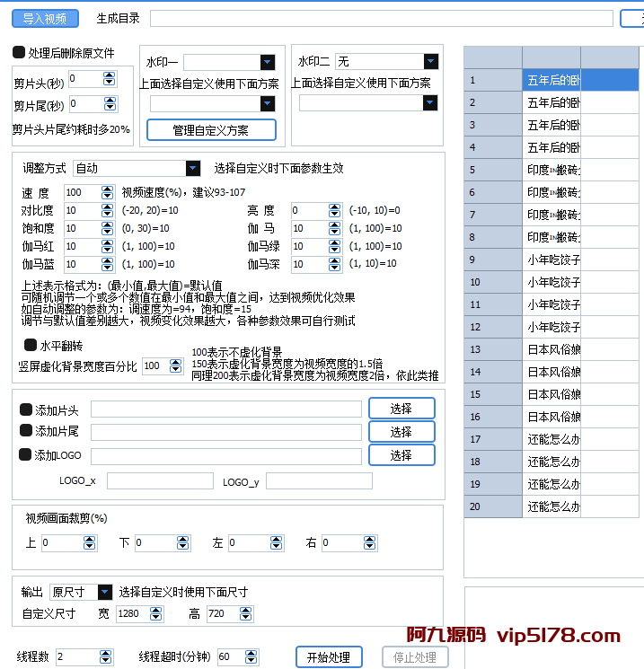644x669 pixels.
Task: Enable the 添加片尾 checkbox
Action: pos(26,430)
